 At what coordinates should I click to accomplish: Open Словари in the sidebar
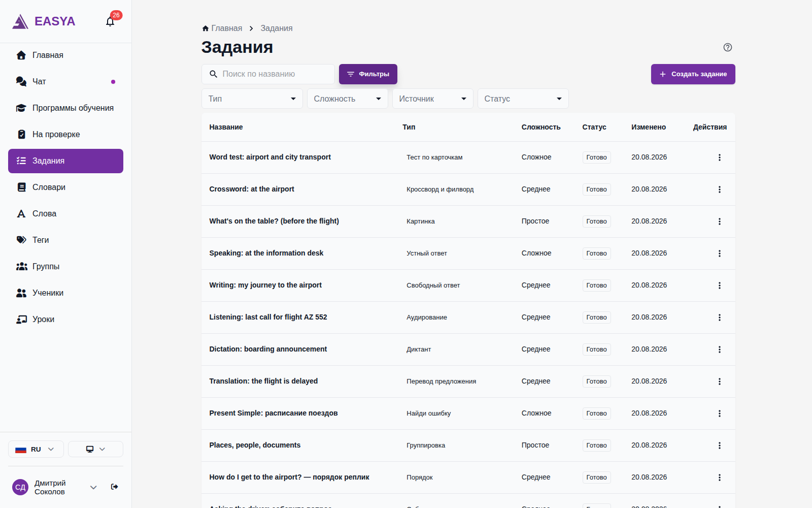tap(65, 187)
